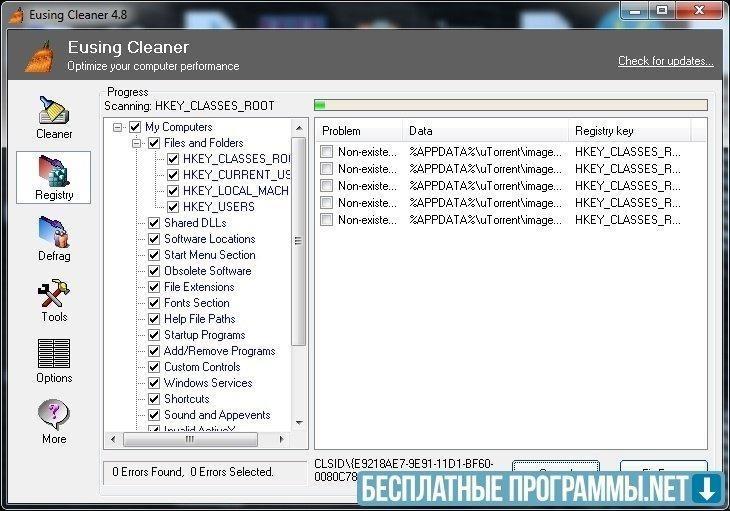
Task: Uncheck Add/Remove Programs checkbox
Action: pyautogui.click(x=154, y=351)
